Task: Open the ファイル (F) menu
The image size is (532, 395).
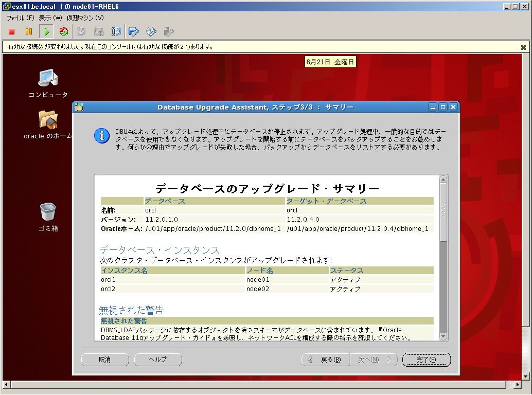Action: click(21, 17)
